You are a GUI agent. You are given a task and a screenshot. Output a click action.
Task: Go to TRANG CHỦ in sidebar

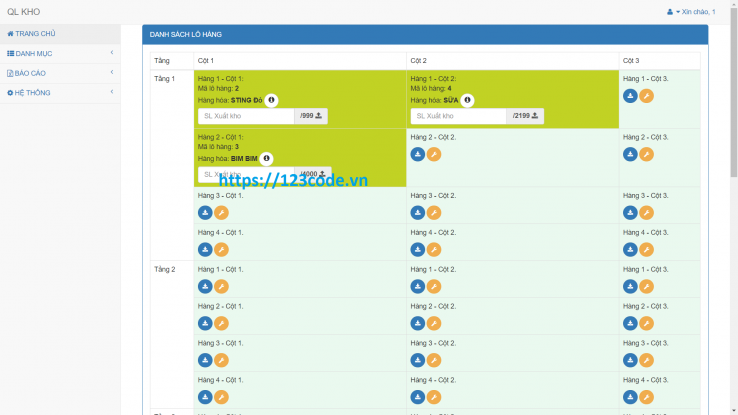(60, 33)
